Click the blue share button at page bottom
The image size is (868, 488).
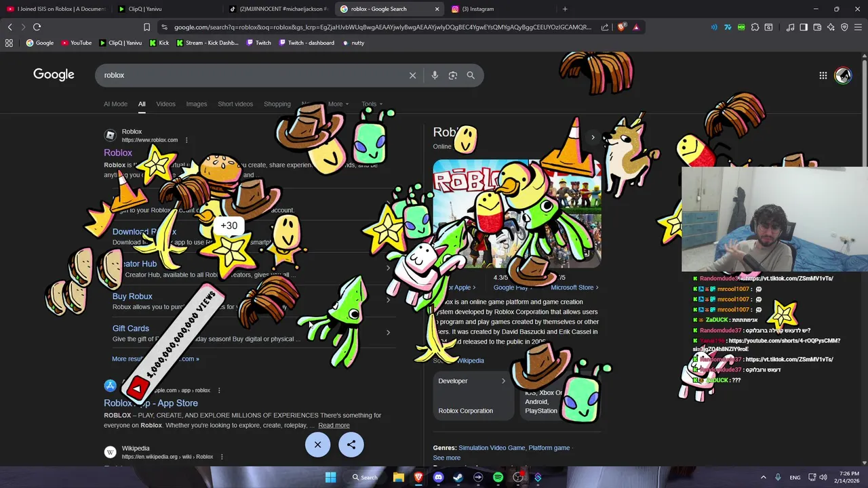[351, 445]
